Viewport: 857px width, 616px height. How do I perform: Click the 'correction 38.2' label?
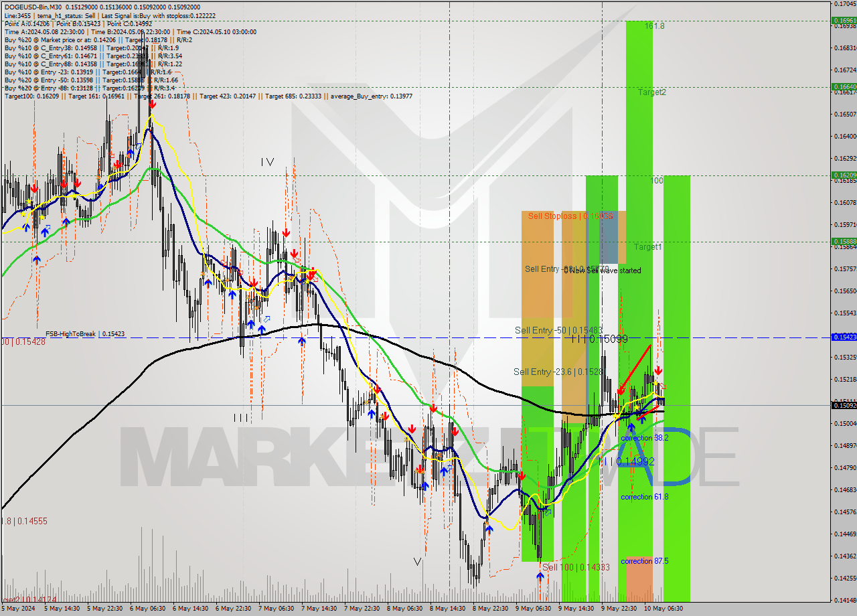point(645,438)
